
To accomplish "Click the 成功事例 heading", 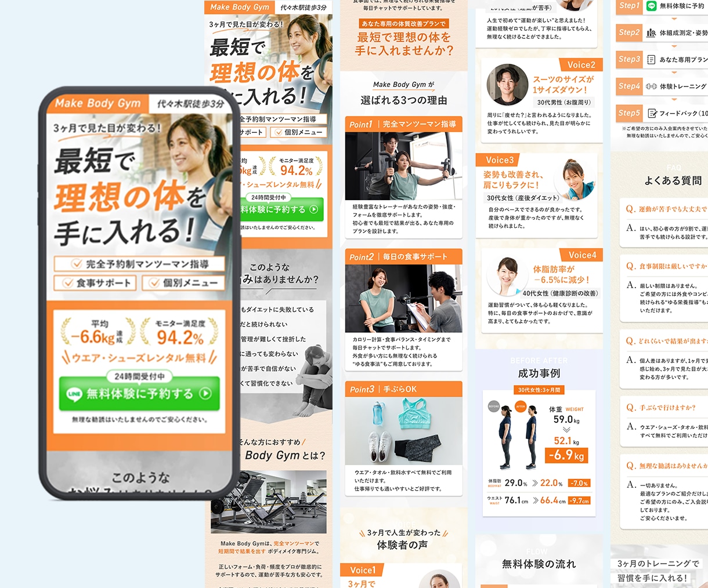I will click(x=539, y=373).
